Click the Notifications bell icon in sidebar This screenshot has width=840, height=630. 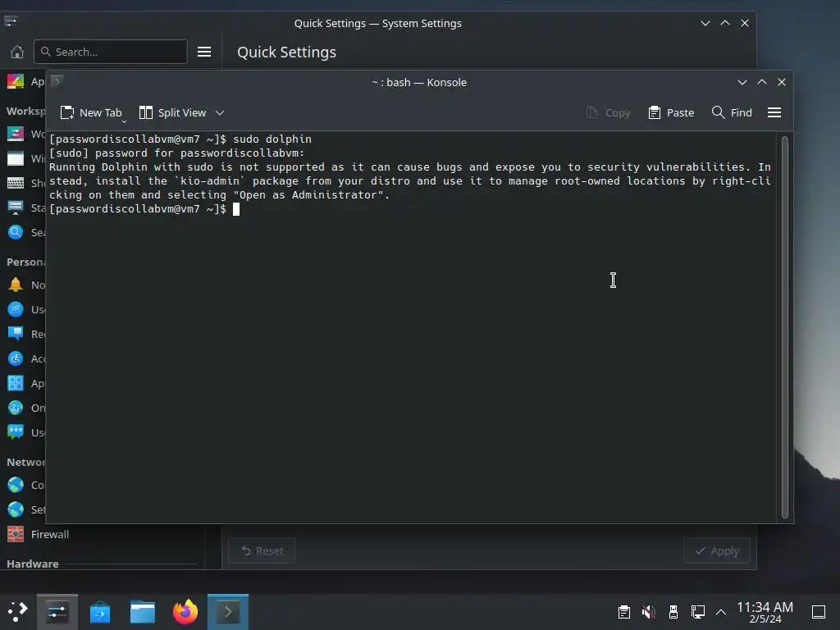click(16, 285)
